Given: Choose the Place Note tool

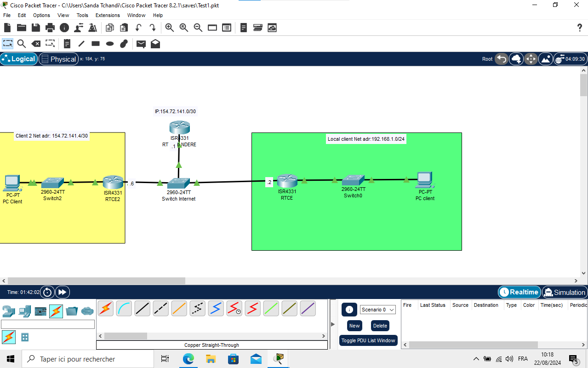Looking at the screenshot, I should click(x=67, y=44).
